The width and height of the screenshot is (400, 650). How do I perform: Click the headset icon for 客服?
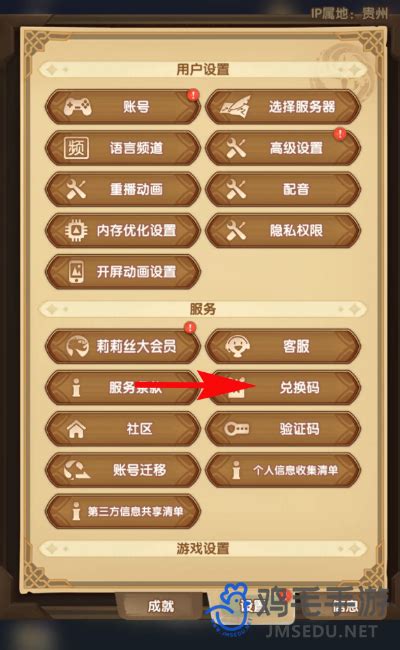(237, 346)
